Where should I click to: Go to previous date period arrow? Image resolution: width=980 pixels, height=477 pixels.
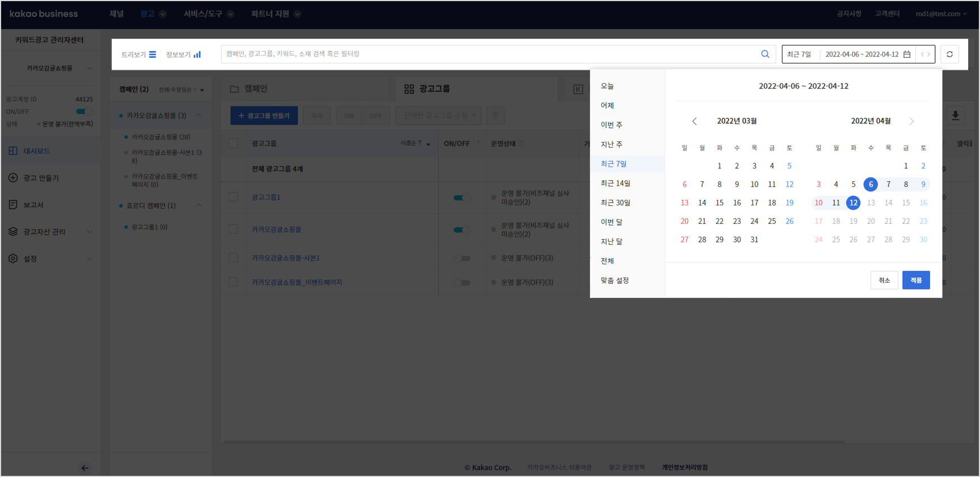click(922, 54)
